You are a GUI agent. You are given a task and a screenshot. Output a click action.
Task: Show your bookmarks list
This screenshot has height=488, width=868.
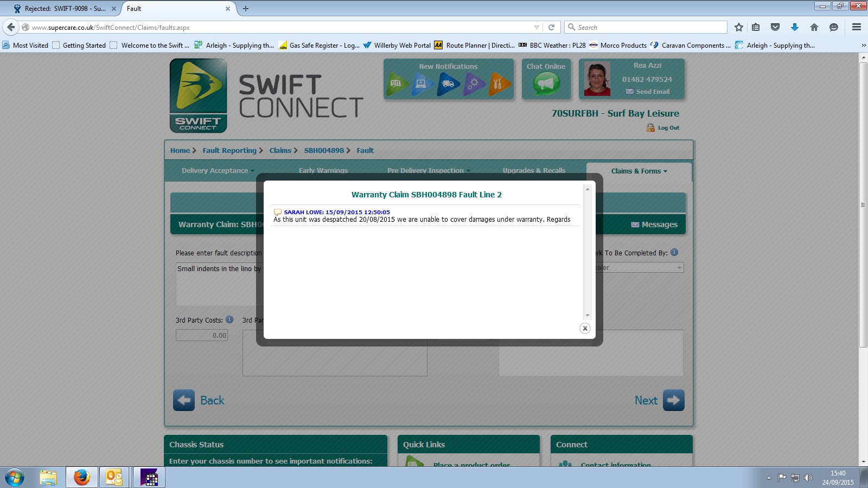756,27
